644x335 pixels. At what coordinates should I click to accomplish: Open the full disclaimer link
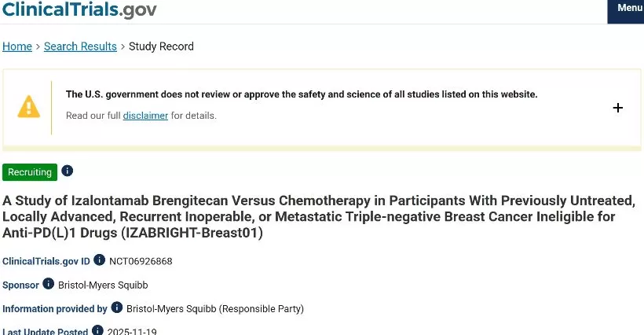click(x=145, y=116)
